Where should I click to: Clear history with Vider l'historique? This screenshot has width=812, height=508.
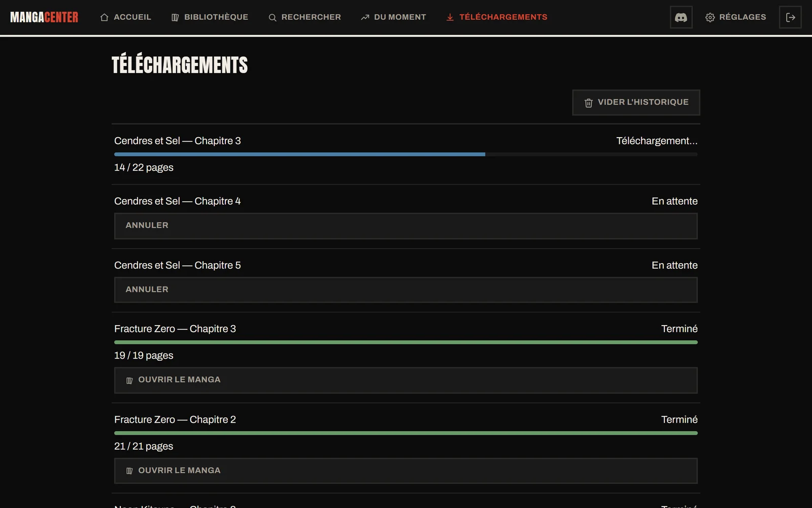click(636, 103)
